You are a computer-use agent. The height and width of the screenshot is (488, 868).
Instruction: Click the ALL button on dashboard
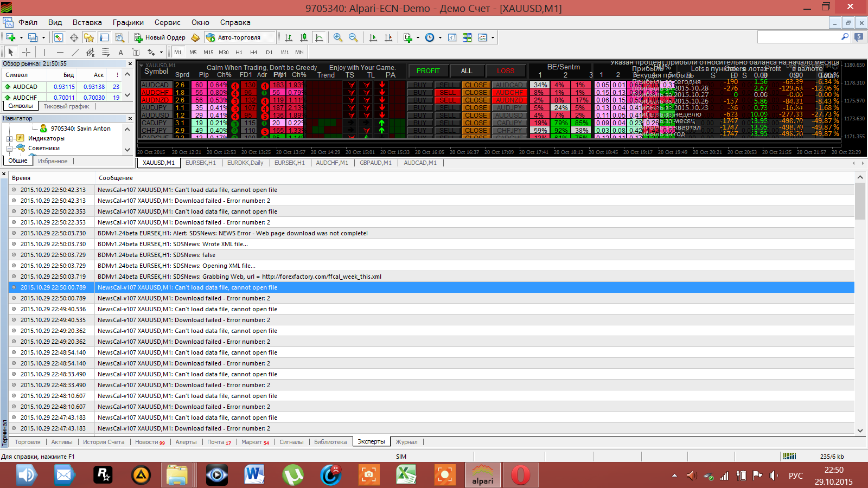click(x=467, y=71)
